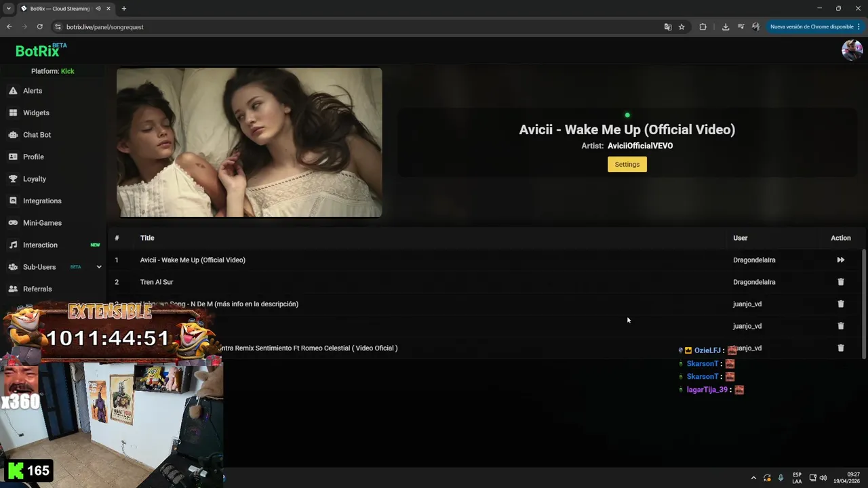Click the juanjo_vd user for N De M
868x488 pixels.
747,304
